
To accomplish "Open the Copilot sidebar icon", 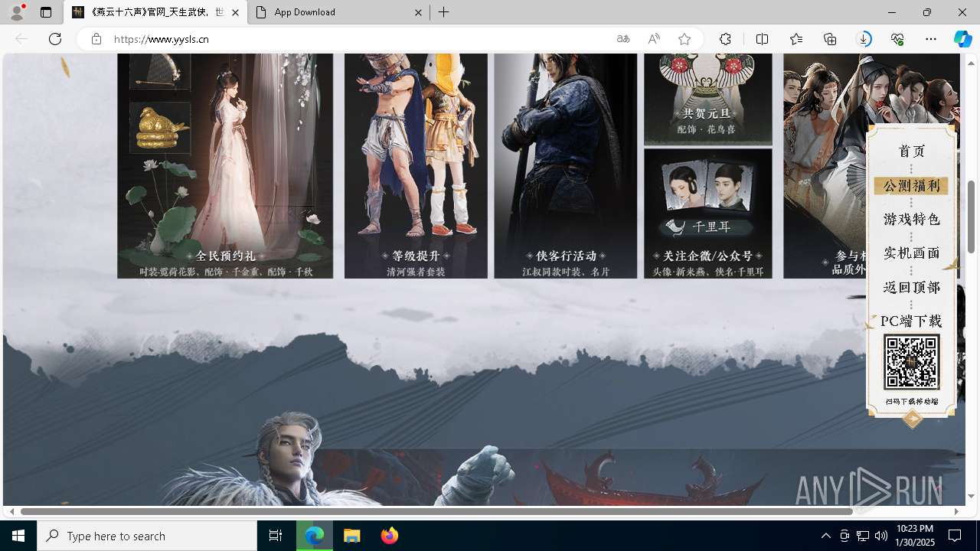I will tap(962, 39).
